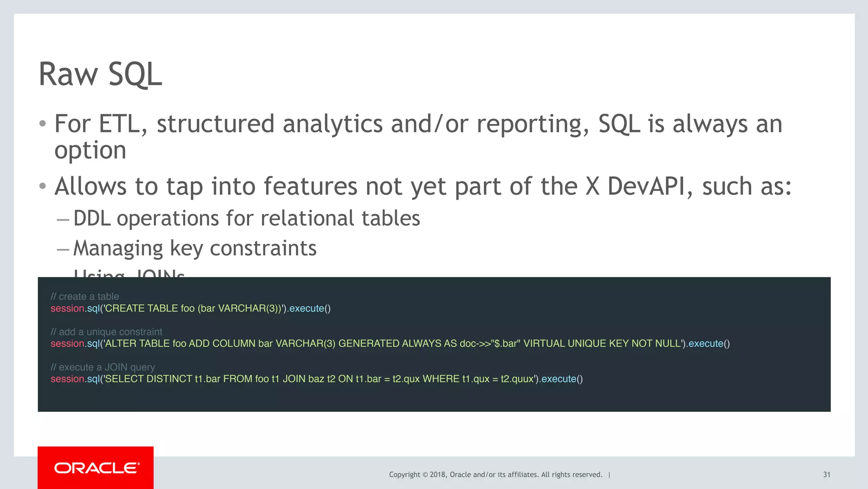The height and width of the screenshot is (489, 868).
Task: Click the CREATE TABLE foo SQL string
Action: click(x=193, y=308)
